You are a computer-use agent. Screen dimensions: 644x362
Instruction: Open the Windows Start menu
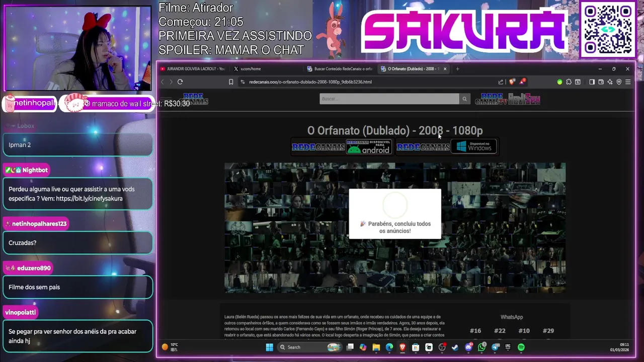[269, 347]
